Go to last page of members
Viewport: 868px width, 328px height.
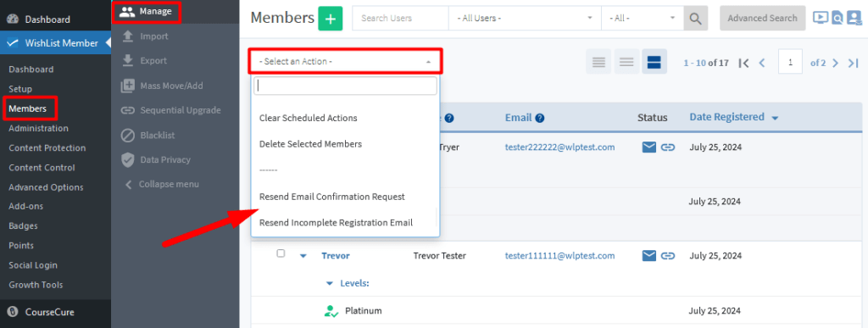854,63
